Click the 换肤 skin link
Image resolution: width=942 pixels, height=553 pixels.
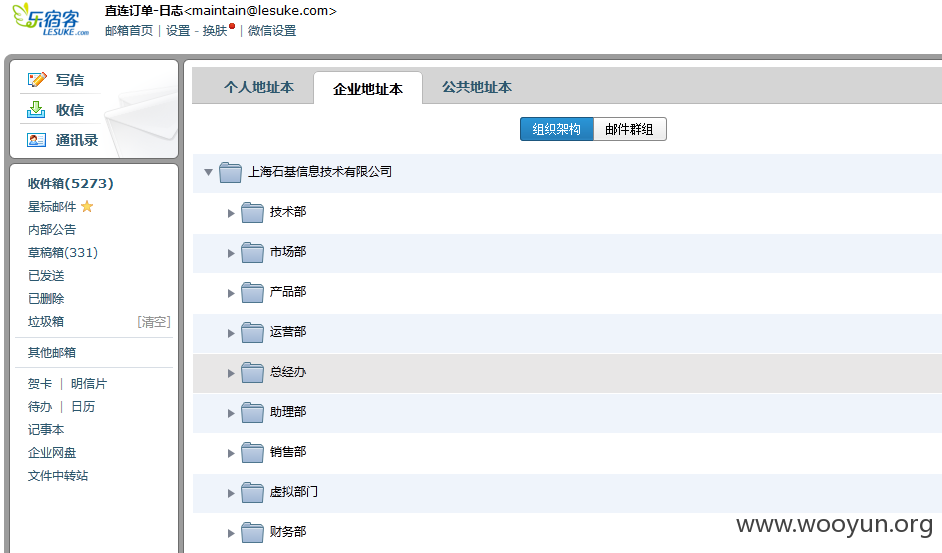pos(214,31)
